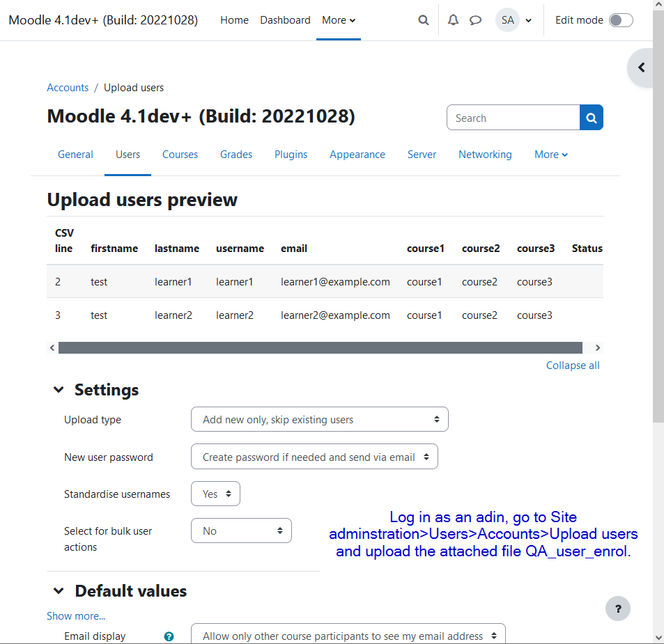Open the Standardise usernames dropdown

[x=215, y=494]
